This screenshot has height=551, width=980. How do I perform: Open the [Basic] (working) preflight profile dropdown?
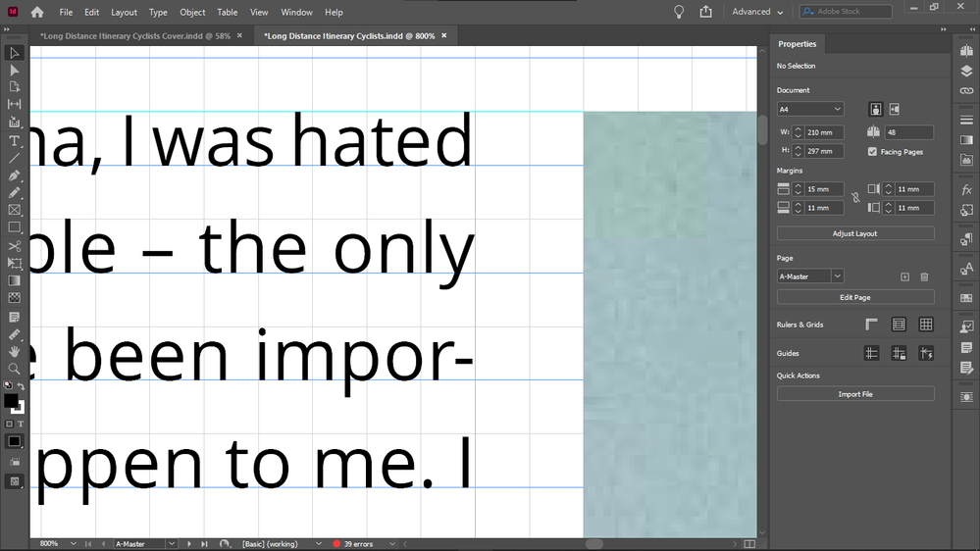319,544
